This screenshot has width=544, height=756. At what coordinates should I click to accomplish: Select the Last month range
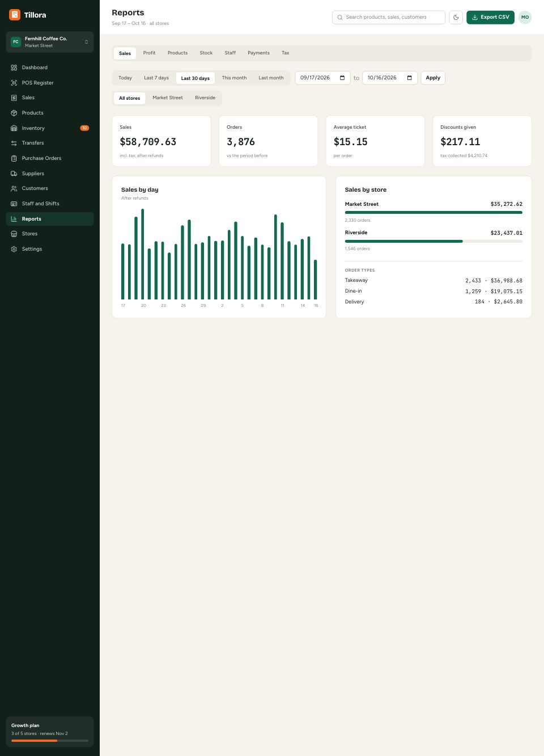(271, 78)
